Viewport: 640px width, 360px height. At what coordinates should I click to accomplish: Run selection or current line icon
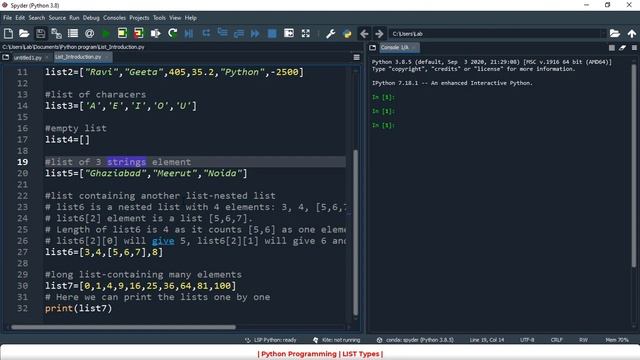pos(156,33)
